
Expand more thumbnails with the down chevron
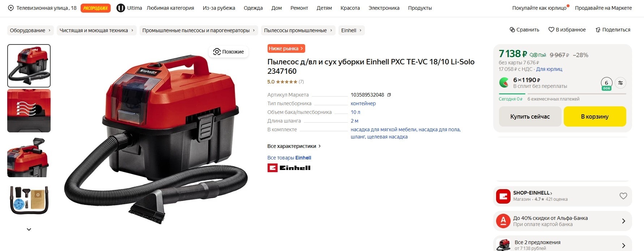coord(29,229)
